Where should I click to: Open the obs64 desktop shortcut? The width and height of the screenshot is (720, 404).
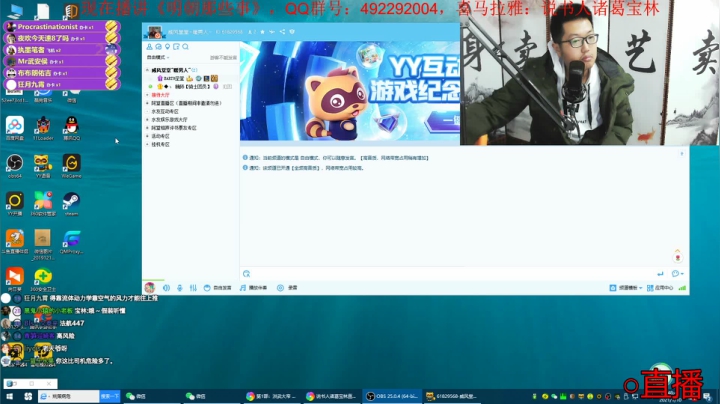point(15,166)
